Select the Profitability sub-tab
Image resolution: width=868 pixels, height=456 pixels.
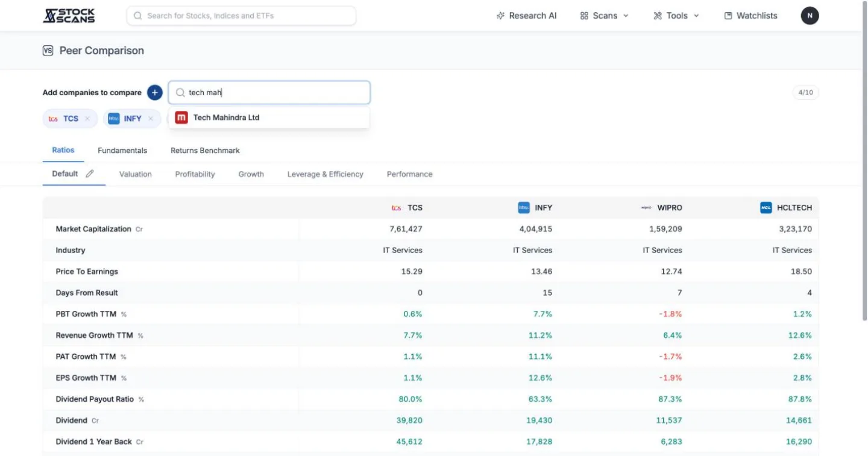click(x=195, y=174)
